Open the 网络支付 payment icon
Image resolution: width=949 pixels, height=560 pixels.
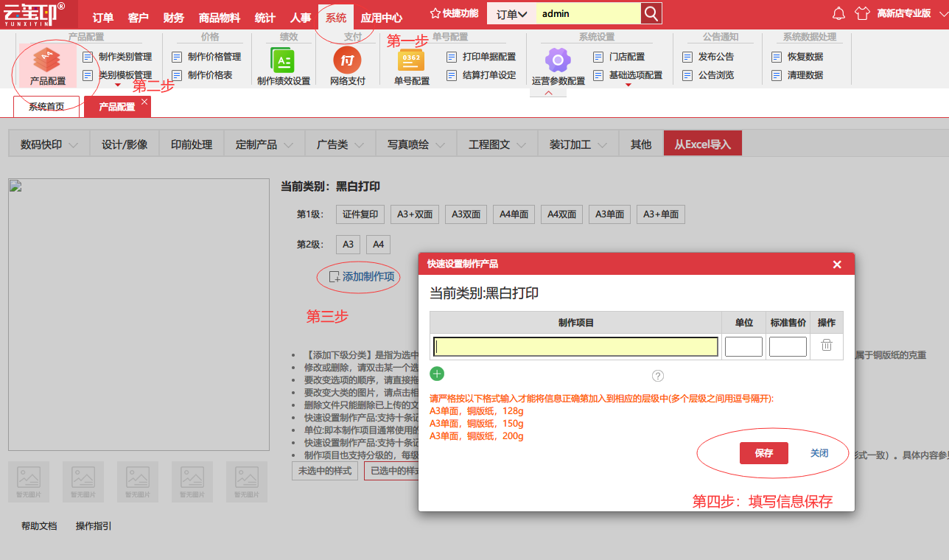tap(347, 60)
